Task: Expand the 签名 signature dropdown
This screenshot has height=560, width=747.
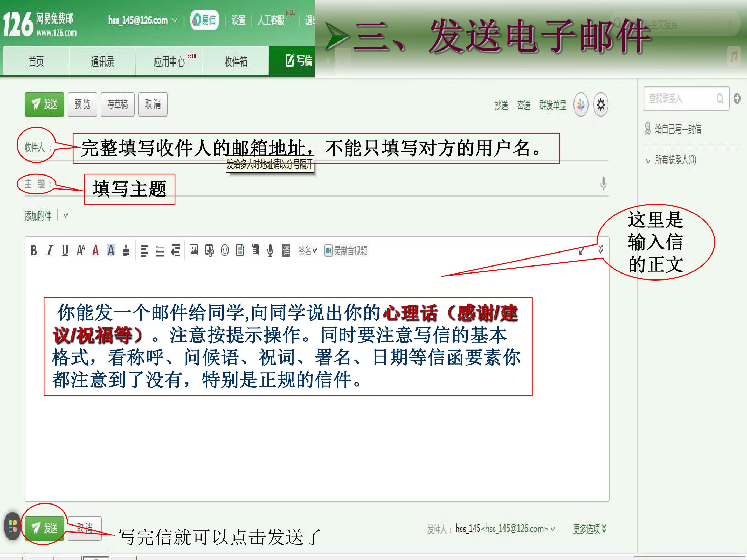Action: click(307, 250)
